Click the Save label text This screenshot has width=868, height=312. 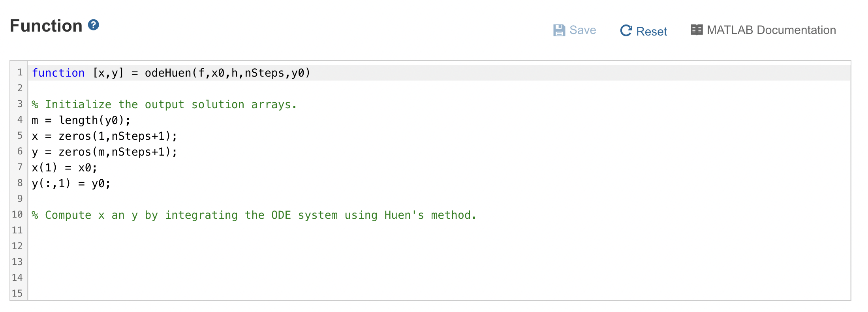coord(583,30)
